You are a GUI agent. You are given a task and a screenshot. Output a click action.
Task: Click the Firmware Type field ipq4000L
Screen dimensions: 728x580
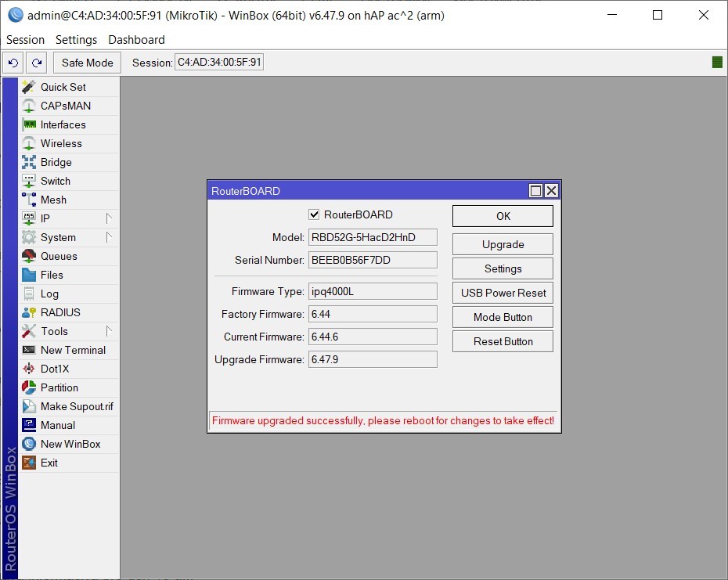coord(373,292)
